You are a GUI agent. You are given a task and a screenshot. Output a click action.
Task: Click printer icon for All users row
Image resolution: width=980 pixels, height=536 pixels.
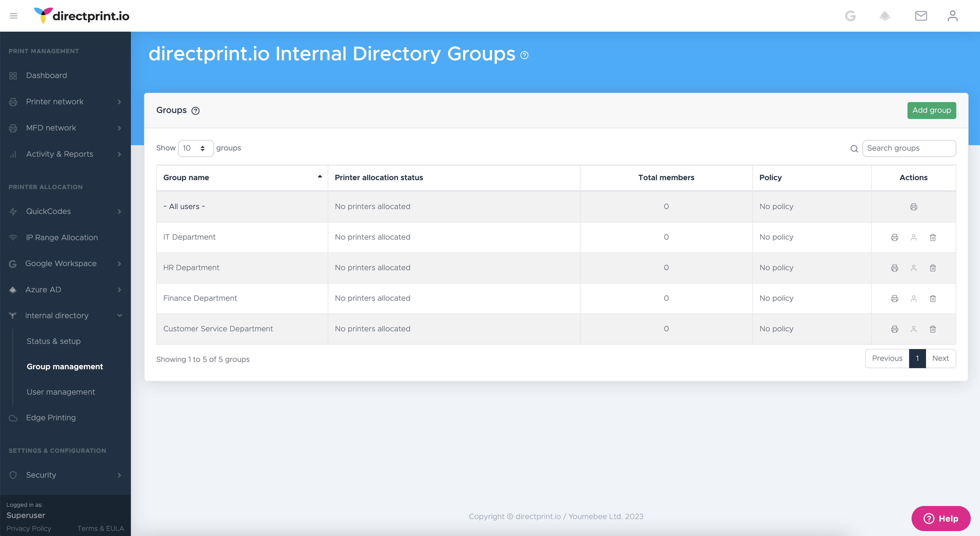pyautogui.click(x=913, y=207)
